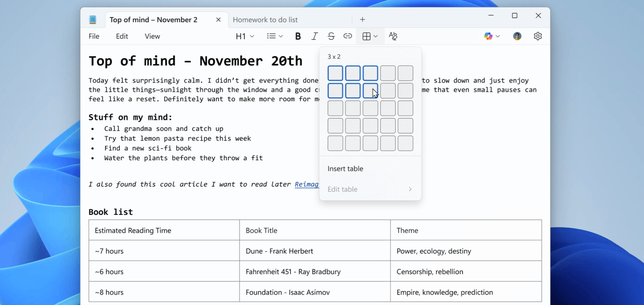644x305 pixels.
Task: Toggle bold formatting
Action: click(x=298, y=36)
